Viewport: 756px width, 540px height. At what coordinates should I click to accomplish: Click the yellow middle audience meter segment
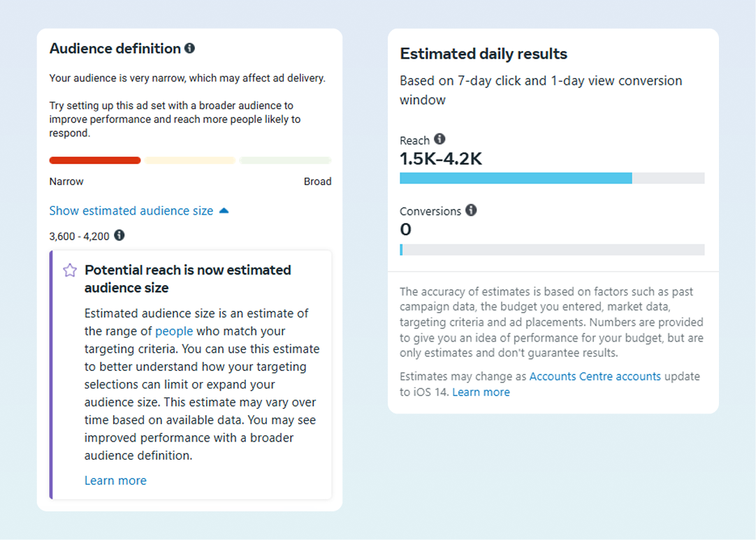(x=190, y=161)
